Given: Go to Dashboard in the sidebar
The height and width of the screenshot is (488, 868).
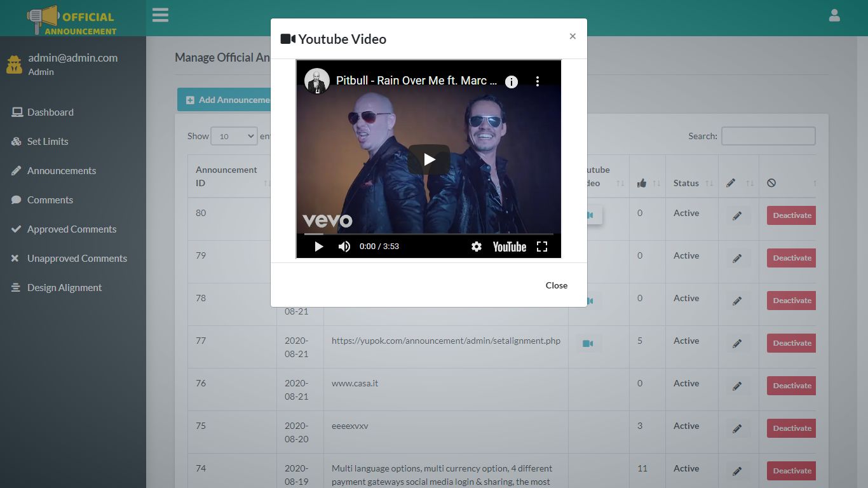Looking at the screenshot, I should tap(50, 112).
